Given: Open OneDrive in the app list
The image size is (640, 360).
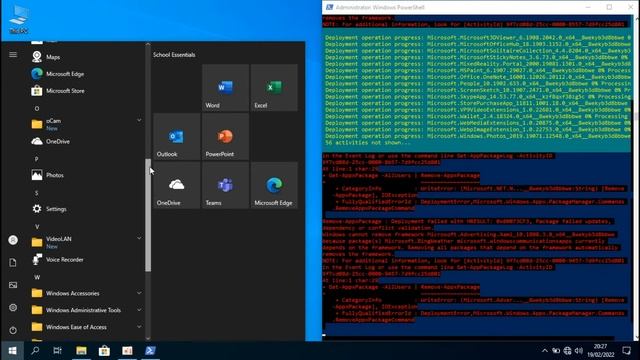Looking at the screenshot, I should pos(86,141).
